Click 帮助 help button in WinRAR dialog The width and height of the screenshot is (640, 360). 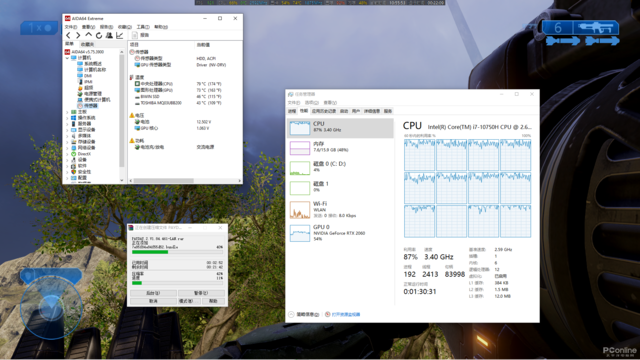[x=213, y=301]
